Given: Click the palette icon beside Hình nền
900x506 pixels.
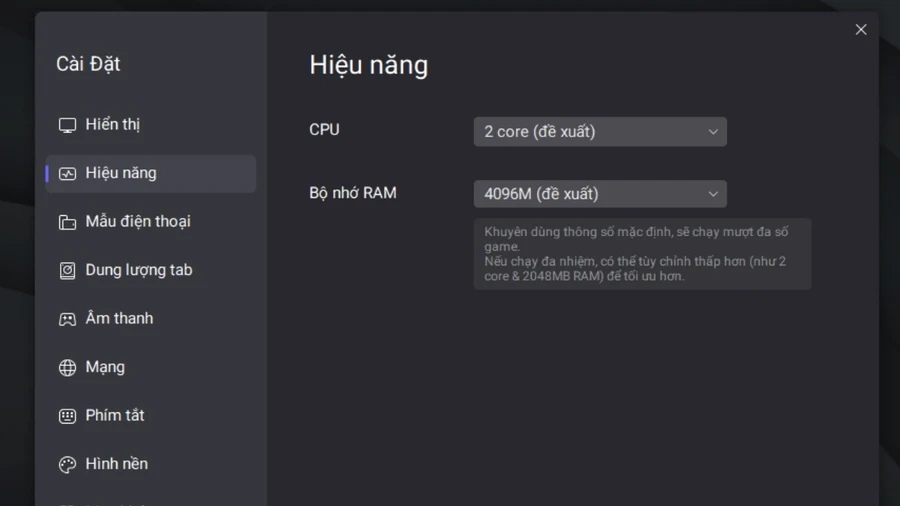Looking at the screenshot, I should click(x=67, y=464).
